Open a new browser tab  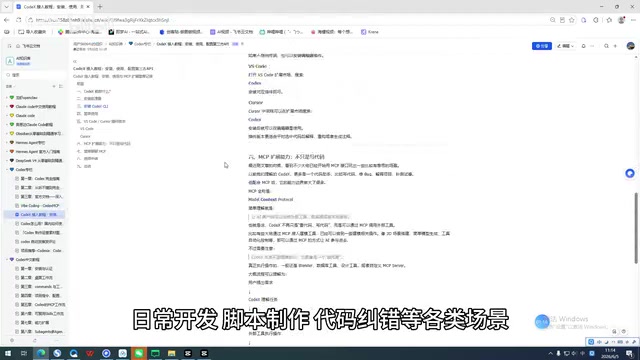(100, 7)
